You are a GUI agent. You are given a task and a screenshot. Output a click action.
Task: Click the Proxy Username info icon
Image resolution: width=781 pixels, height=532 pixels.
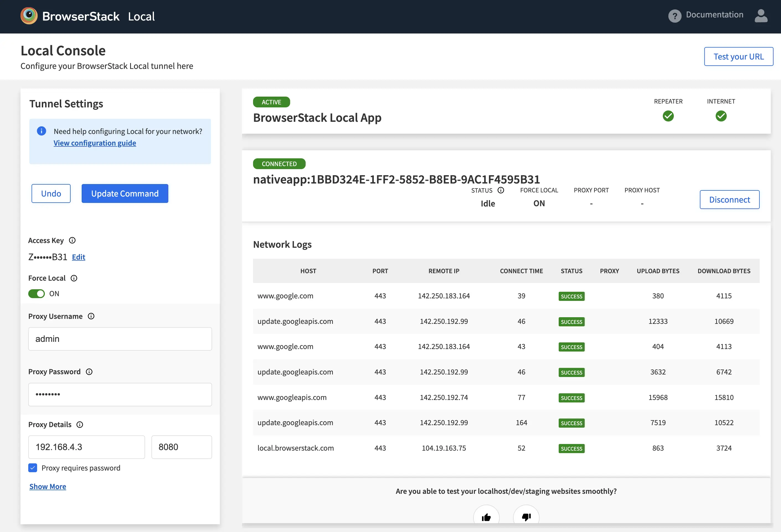coord(91,316)
